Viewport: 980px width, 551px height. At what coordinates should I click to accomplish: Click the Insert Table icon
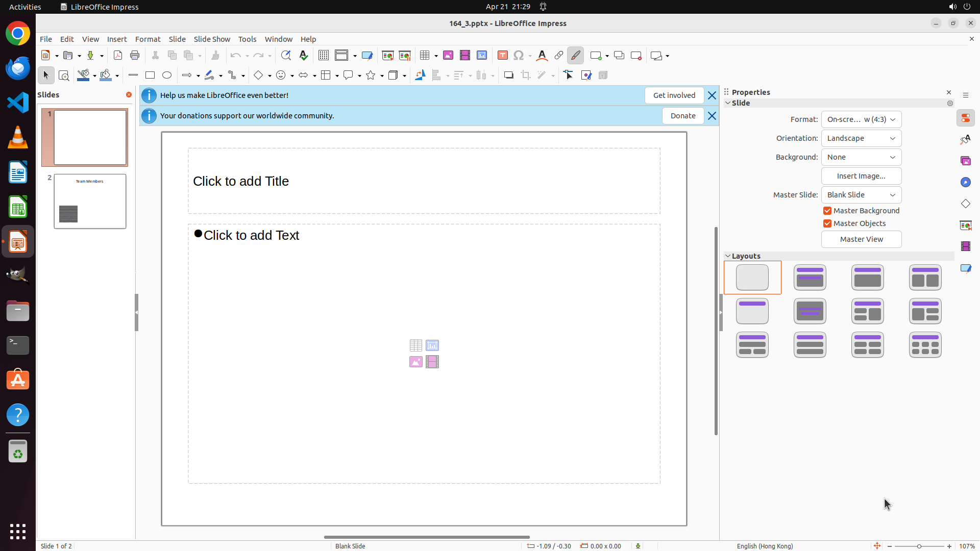pos(424,56)
